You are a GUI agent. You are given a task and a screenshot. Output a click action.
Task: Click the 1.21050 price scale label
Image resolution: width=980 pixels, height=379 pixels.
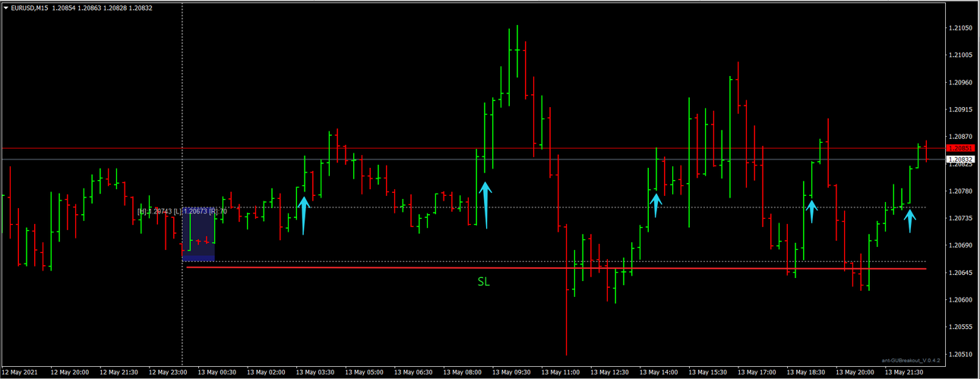(x=961, y=28)
